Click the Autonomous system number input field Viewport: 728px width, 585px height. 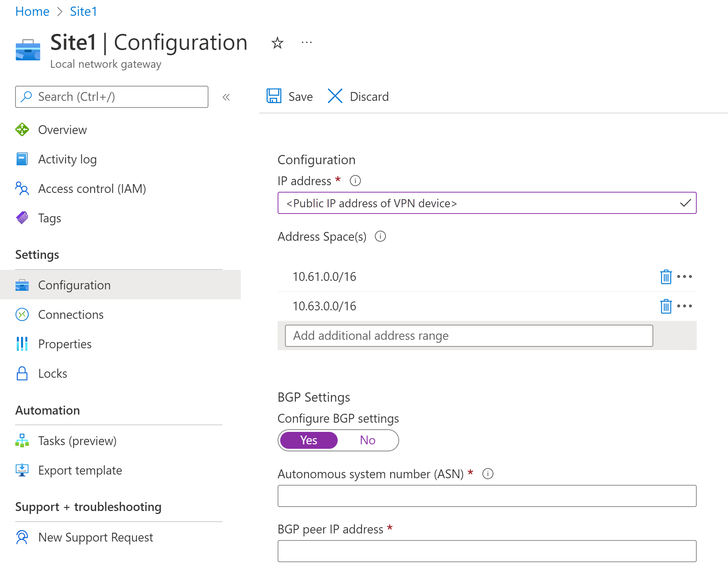(x=486, y=496)
